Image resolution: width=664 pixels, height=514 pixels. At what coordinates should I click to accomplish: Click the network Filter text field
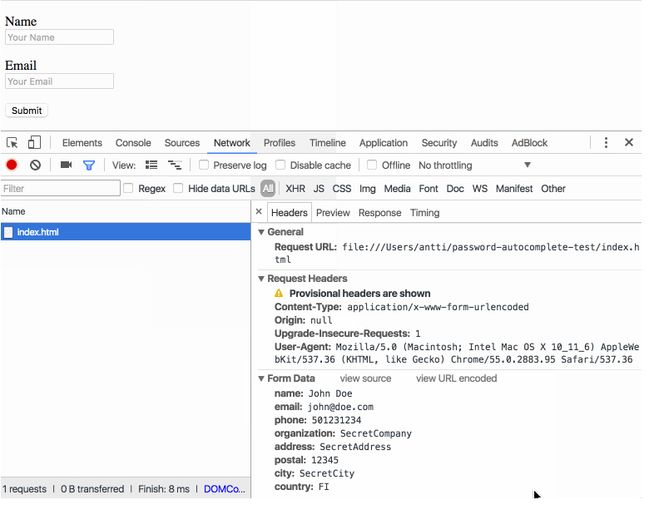[x=60, y=188]
